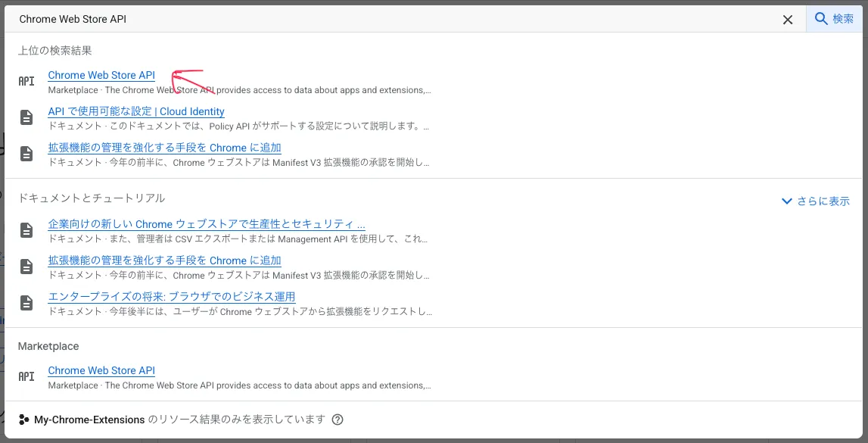The height and width of the screenshot is (443, 868).
Task: Click document icon beside tutorials 拡張機能の管理 entry
Action: [26, 267]
